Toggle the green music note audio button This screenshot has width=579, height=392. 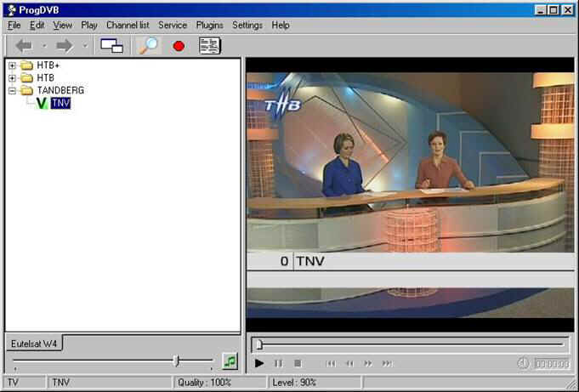click(230, 361)
